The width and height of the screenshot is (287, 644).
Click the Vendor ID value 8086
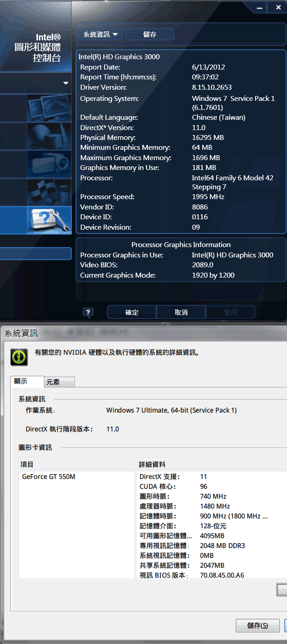(200, 207)
